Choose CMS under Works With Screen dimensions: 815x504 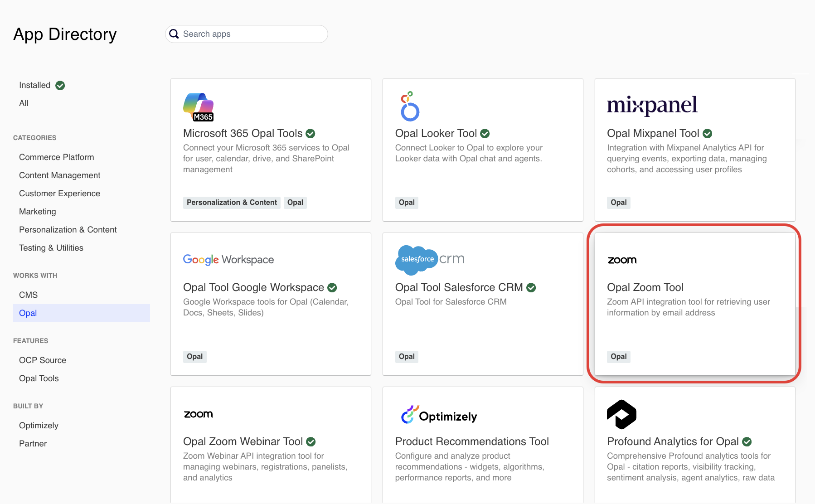pos(29,295)
